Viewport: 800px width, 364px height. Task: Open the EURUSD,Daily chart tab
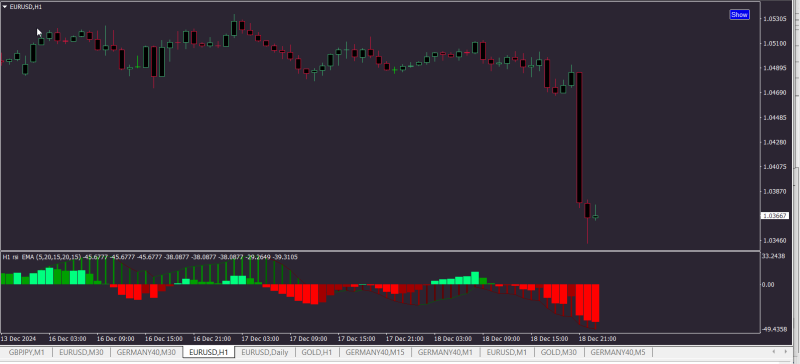(264, 352)
